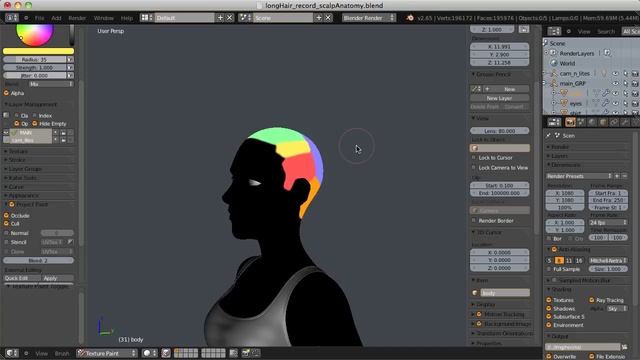Image resolution: width=640 pixels, height=360 pixels.
Task: Enable Lock Camera to View checkbox
Action: point(474,168)
